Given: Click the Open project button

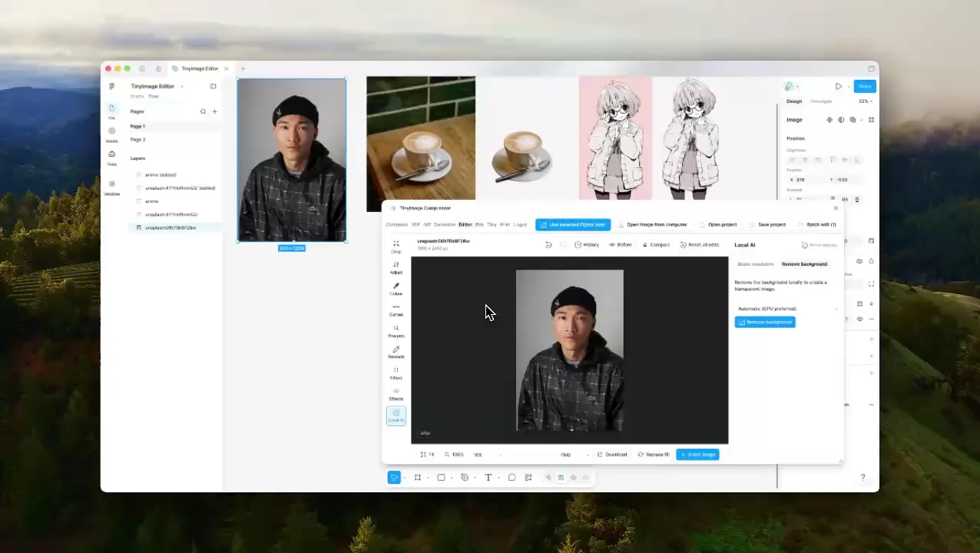Looking at the screenshot, I should coord(718,225).
